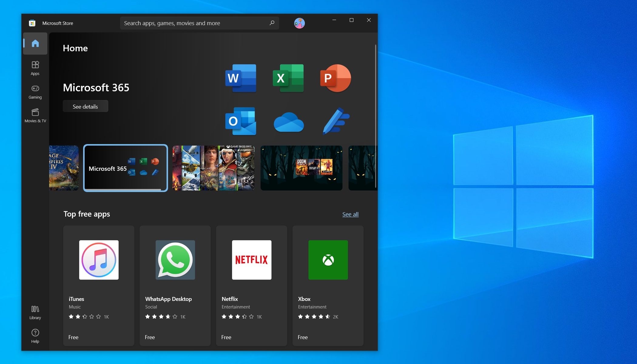Click See all top free apps
637x364 pixels.
[x=350, y=214]
